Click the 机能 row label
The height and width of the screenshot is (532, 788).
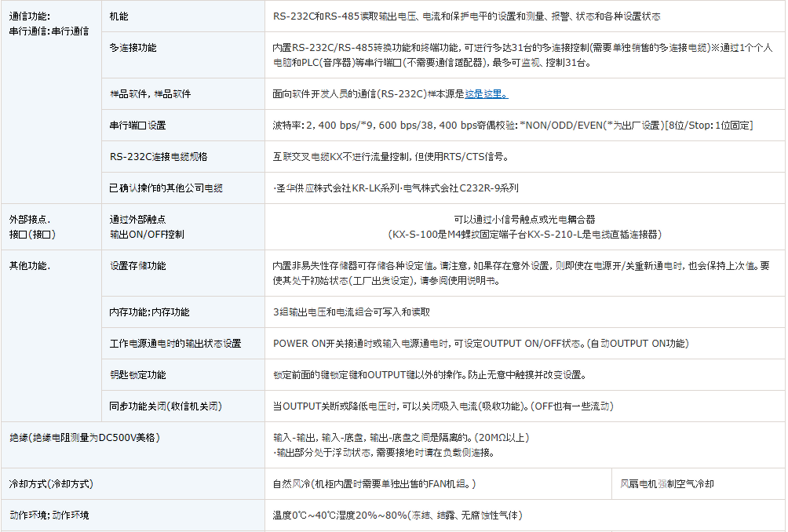119,16
